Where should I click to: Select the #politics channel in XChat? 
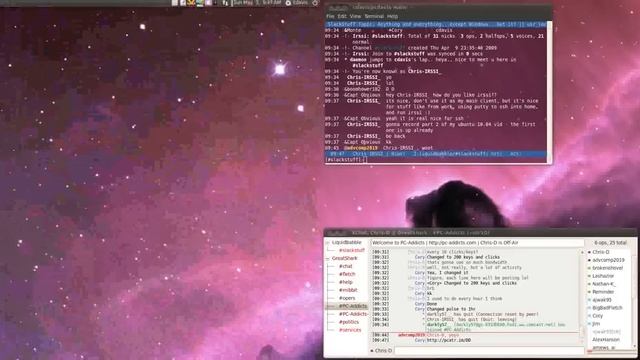[349, 322]
